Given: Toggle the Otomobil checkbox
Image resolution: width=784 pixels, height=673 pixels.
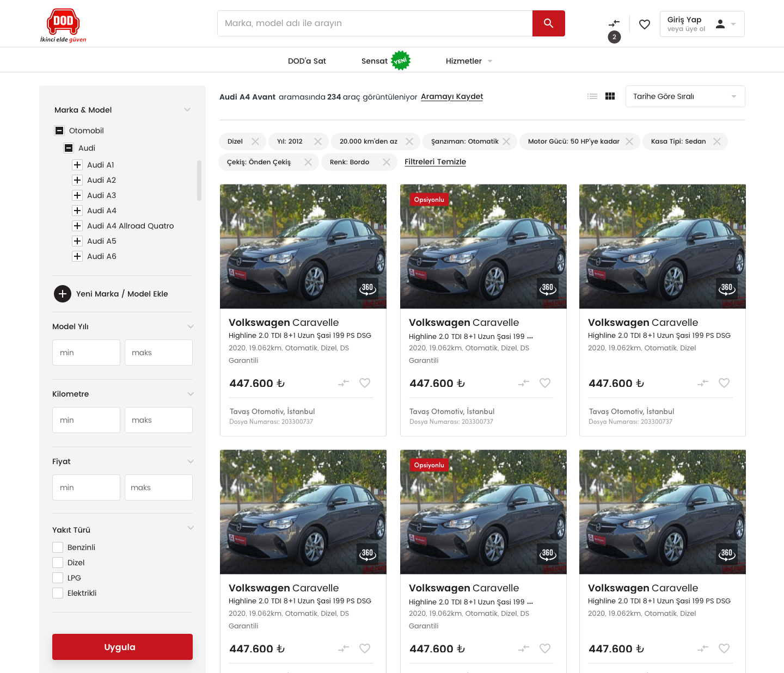Looking at the screenshot, I should coord(59,131).
